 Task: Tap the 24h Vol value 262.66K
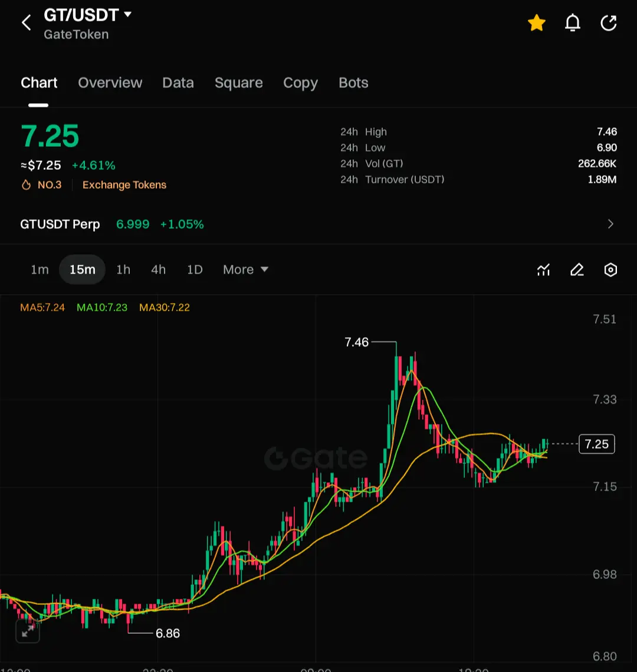click(x=597, y=163)
